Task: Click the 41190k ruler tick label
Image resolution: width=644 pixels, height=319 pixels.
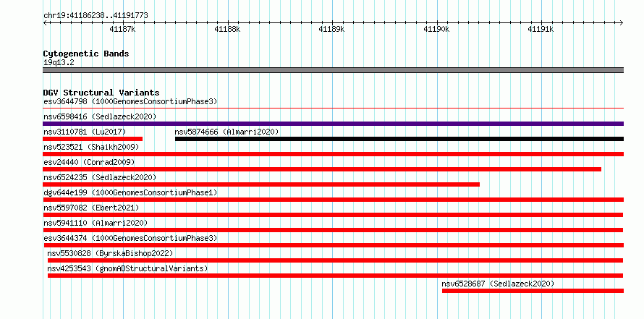Action: coord(436,29)
